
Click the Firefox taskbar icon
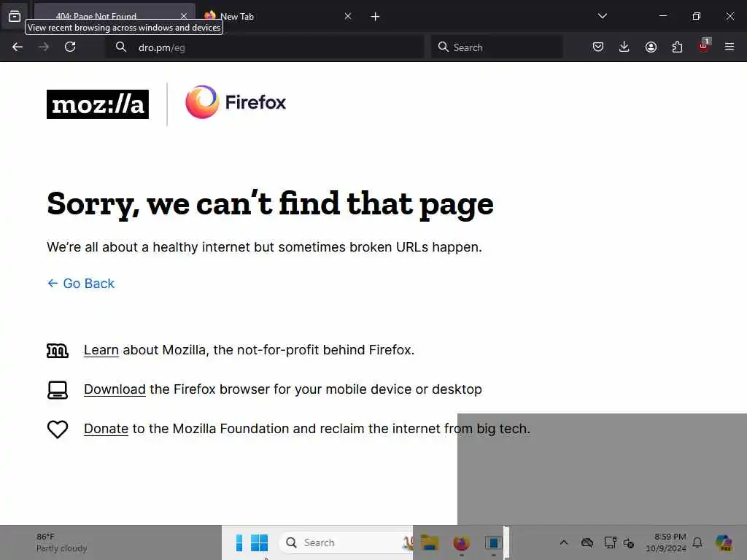tap(461, 542)
